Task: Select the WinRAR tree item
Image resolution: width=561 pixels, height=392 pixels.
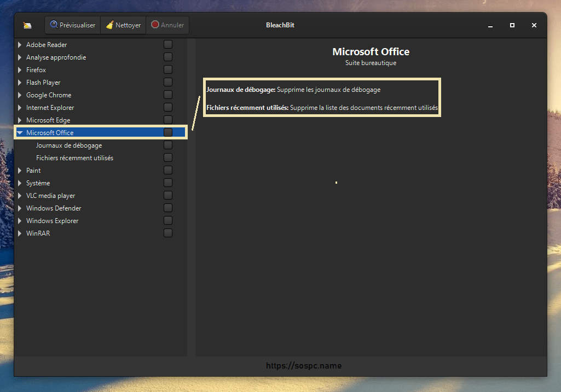Action: [x=38, y=233]
